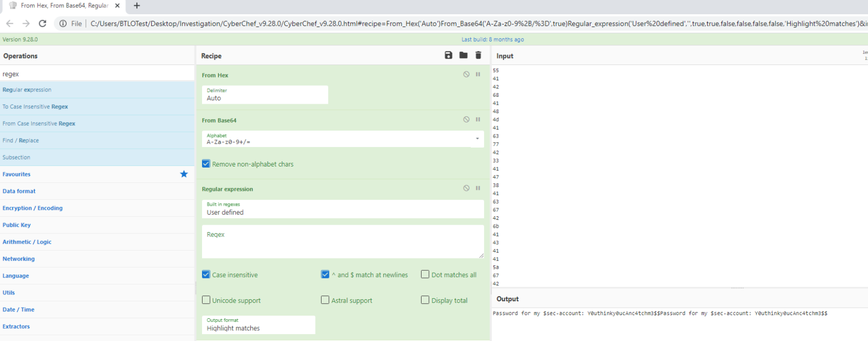Open the Base64 Alphabet dropdown
Screen dimensions: 868x341
(477, 139)
